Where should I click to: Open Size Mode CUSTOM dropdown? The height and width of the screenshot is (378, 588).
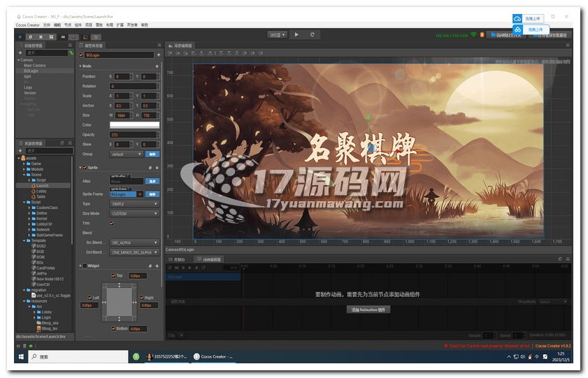pos(134,214)
